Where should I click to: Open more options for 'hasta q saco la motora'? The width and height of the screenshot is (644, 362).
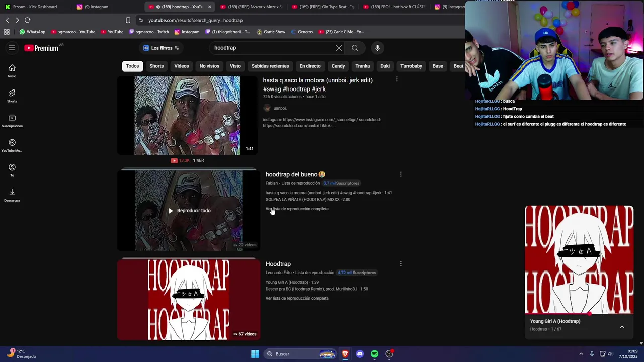tap(397, 79)
